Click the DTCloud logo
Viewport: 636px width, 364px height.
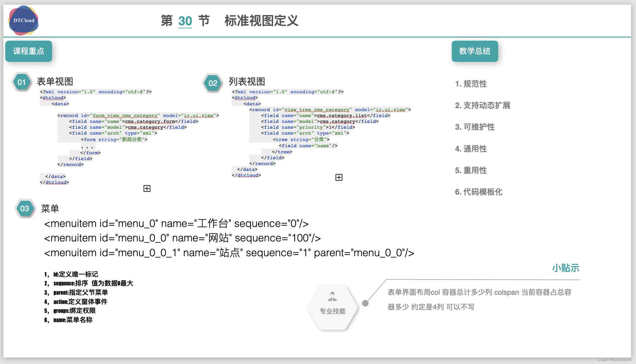[x=23, y=20]
